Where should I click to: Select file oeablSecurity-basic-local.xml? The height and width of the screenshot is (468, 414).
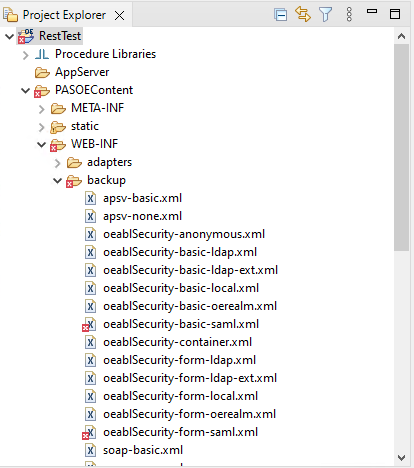click(x=181, y=288)
